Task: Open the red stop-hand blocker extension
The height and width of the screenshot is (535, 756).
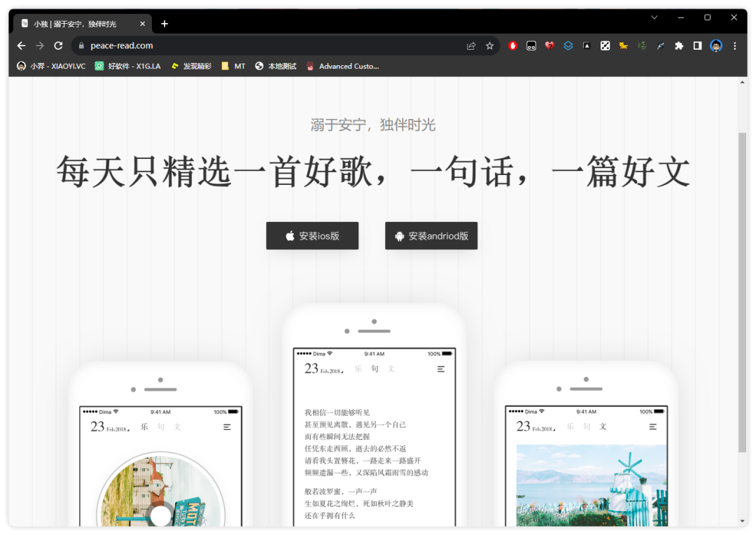Action: point(512,46)
